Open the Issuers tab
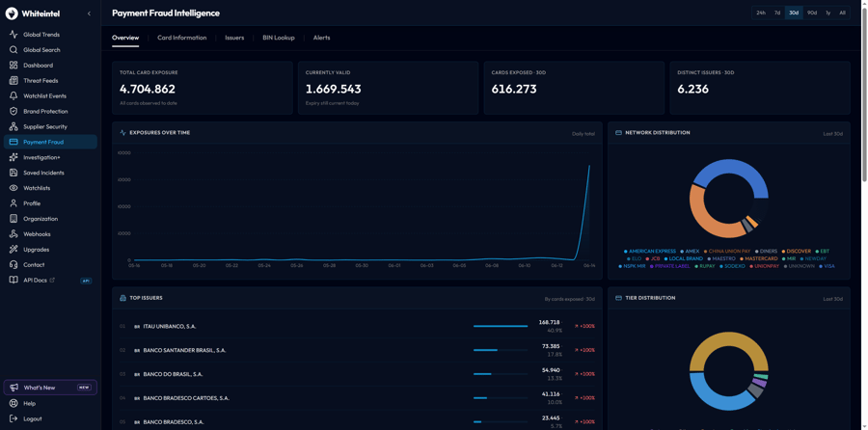 point(234,38)
